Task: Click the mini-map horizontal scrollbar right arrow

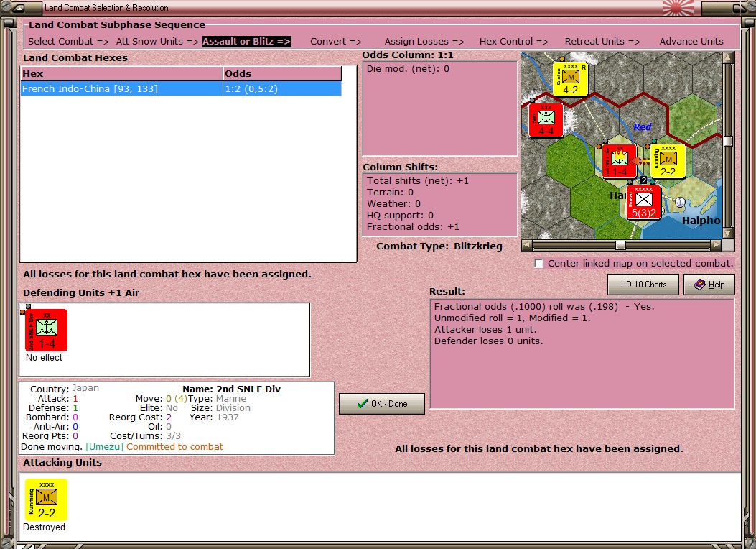Action: (717, 245)
